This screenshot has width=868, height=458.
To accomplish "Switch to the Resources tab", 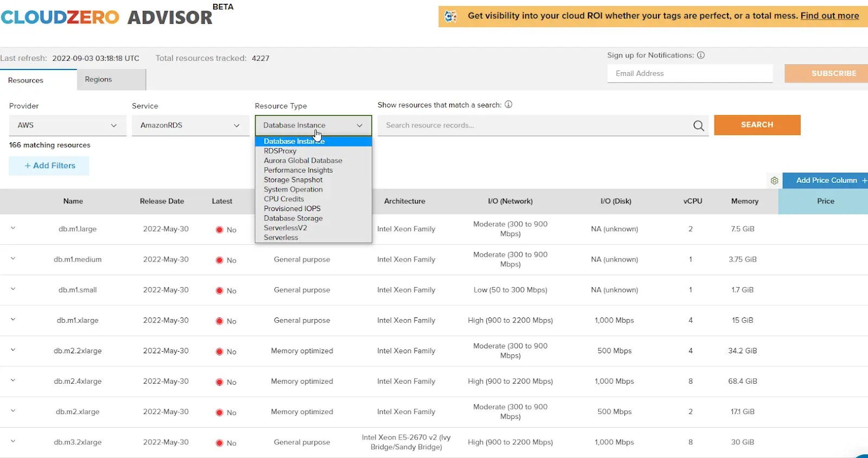I will (x=38, y=80).
